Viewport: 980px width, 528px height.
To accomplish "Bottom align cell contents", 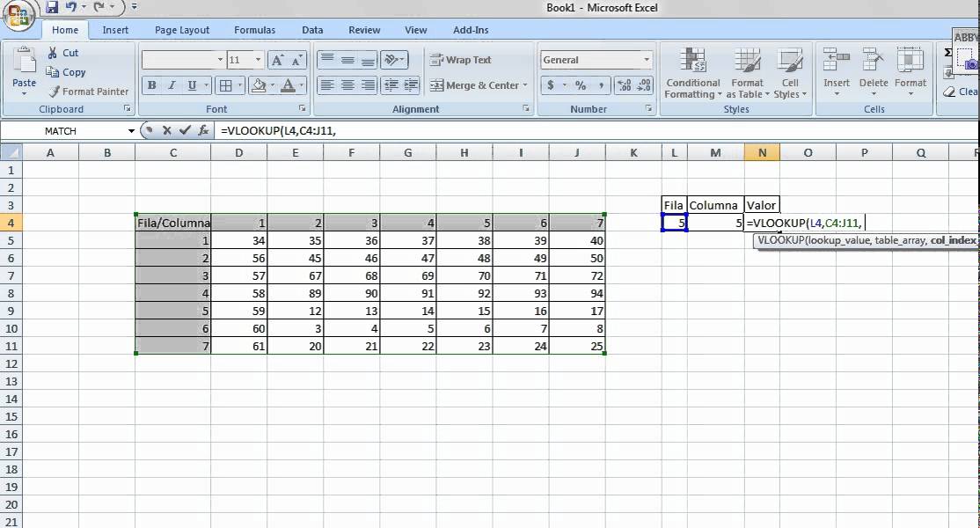I will (x=368, y=60).
